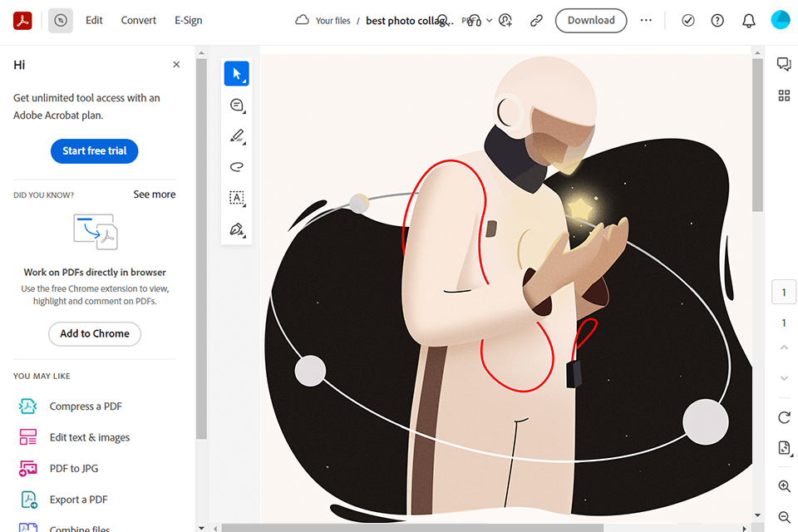
Task: Rotate the page clockwise
Action: pyautogui.click(x=784, y=417)
